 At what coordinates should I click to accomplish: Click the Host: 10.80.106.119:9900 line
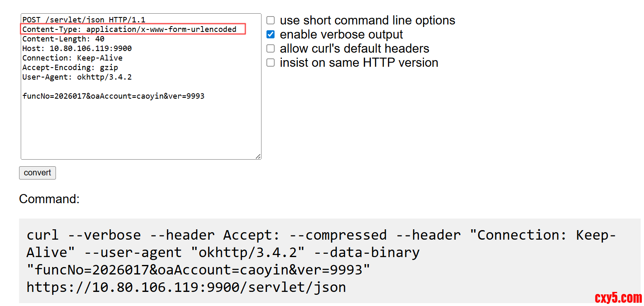(77, 49)
